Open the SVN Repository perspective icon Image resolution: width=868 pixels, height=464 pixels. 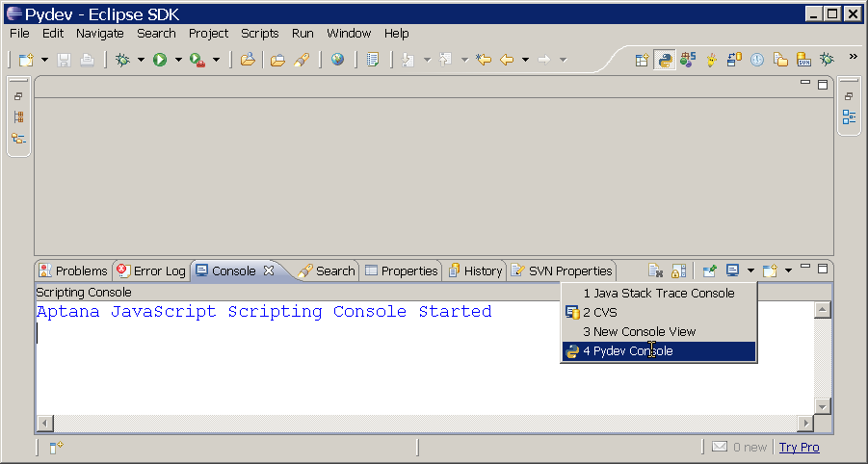pos(803,60)
